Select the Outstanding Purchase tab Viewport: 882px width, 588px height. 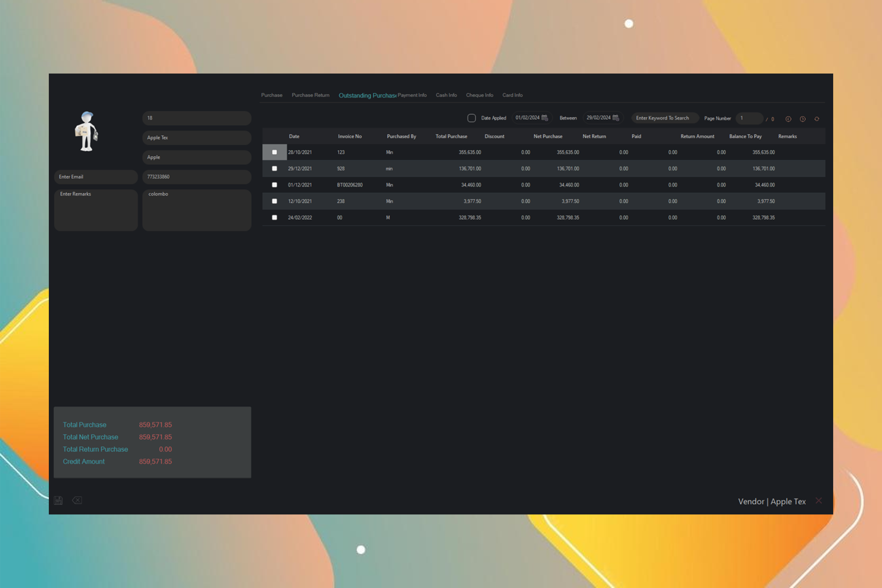point(367,96)
